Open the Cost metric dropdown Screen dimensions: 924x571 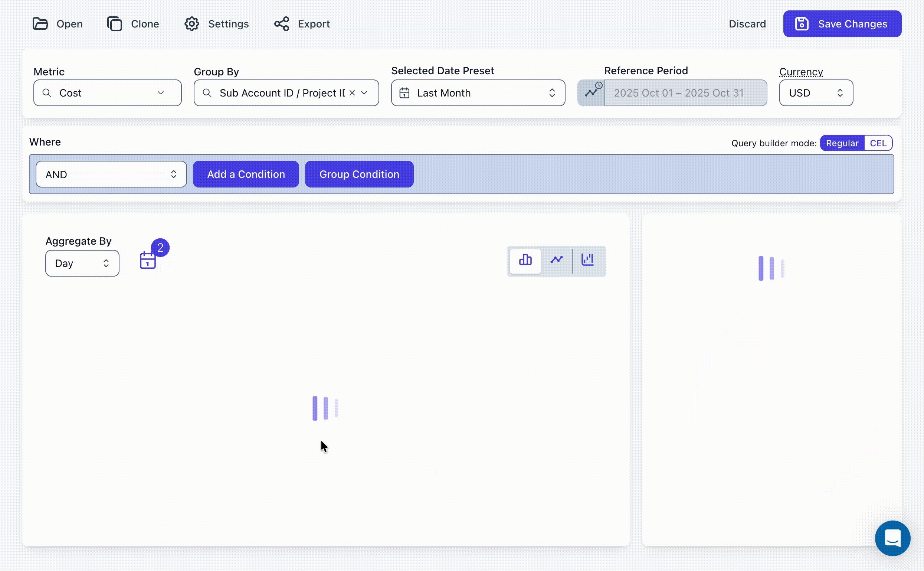[160, 93]
